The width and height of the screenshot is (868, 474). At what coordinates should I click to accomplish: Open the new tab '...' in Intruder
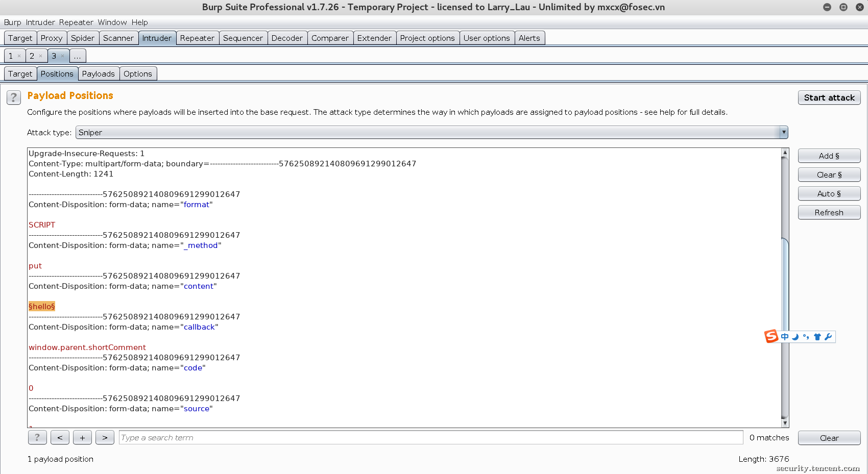[78, 56]
